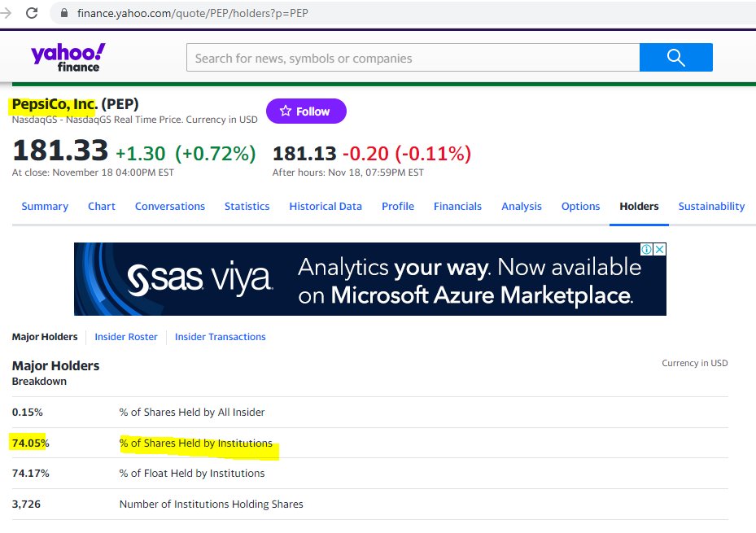Click the address bar URL
The image size is (756, 533).
[x=193, y=13]
